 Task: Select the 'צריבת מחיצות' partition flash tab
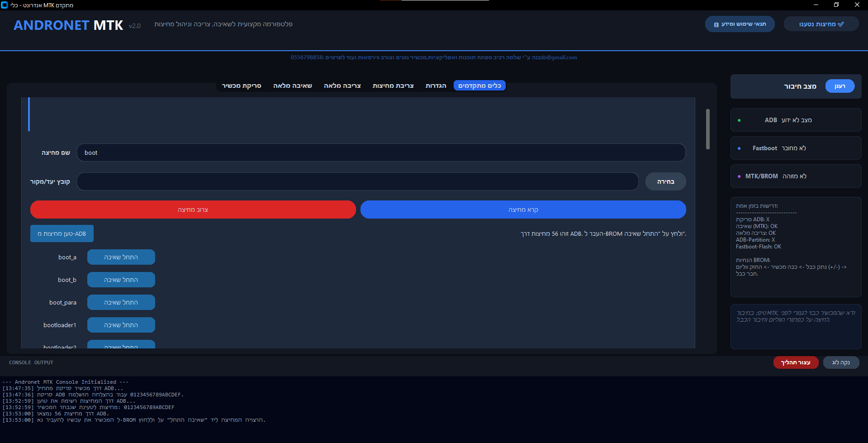point(393,86)
